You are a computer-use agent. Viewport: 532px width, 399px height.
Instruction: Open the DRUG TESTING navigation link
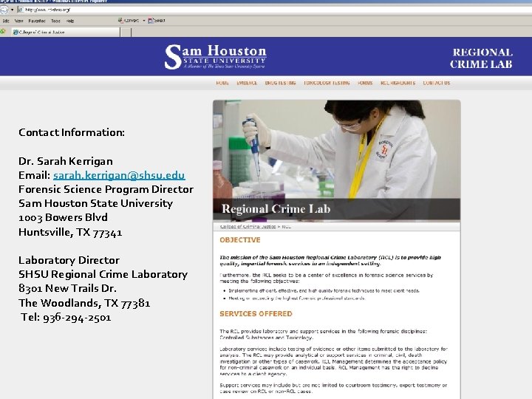pos(280,83)
